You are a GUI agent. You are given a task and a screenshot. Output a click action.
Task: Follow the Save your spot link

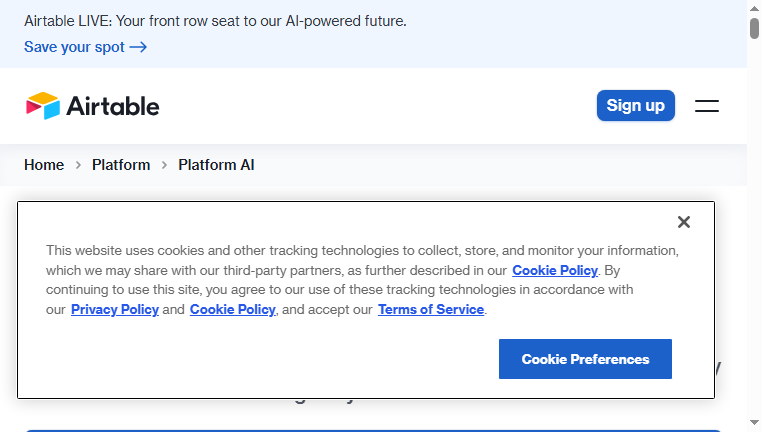click(x=86, y=47)
